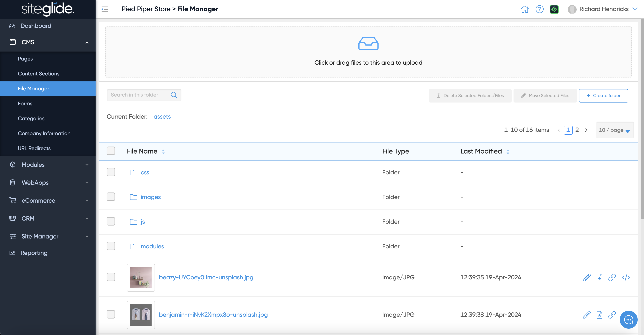Check the select-all checkbox in table header

click(111, 151)
